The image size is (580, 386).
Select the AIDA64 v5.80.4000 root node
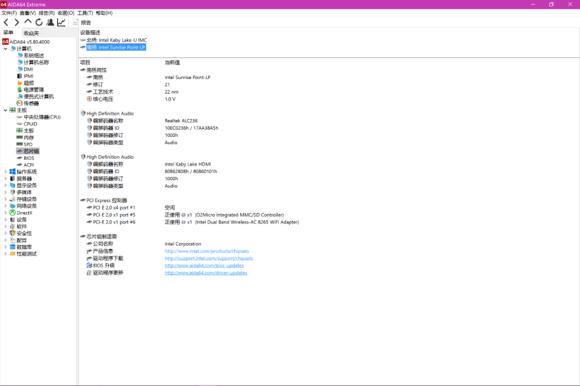(x=30, y=42)
